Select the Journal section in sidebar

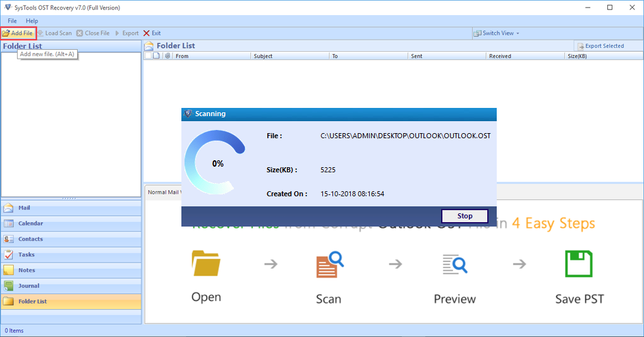71,286
